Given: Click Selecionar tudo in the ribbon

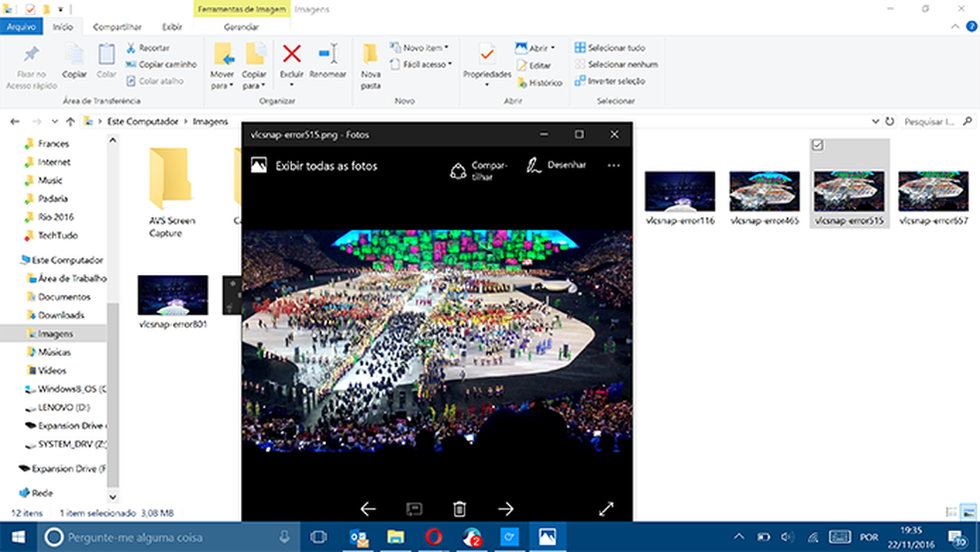Looking at the screenshot, I should (610, 48).
